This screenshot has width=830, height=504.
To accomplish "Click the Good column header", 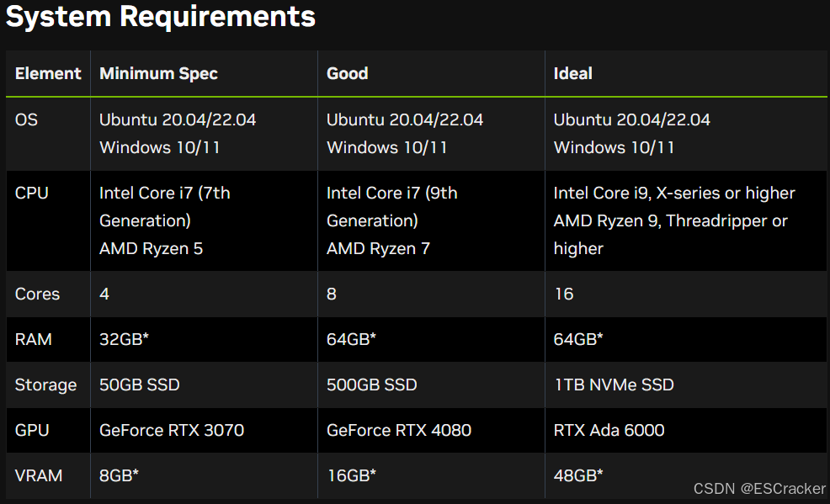I will (348, 73).
